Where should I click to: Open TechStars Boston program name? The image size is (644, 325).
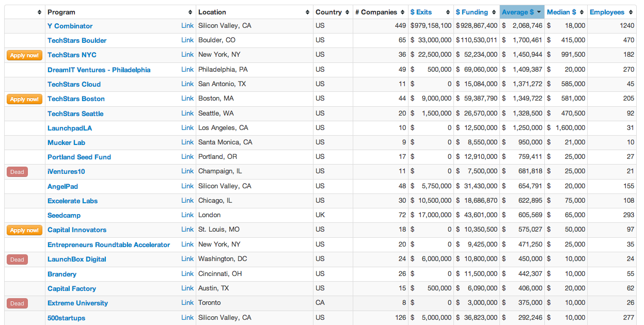point(76,99)
